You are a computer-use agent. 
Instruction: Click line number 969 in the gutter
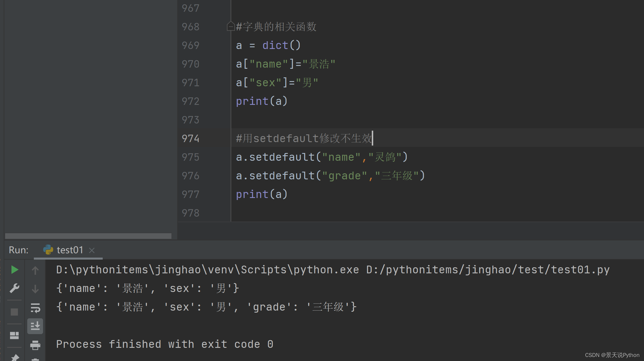[x=190, y=46]
